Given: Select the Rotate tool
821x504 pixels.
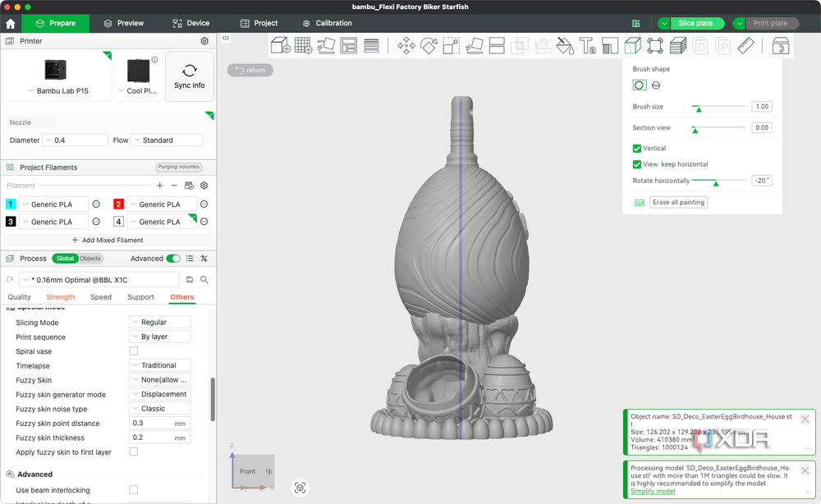Looking at the screenshot, I should pos(429,45).
